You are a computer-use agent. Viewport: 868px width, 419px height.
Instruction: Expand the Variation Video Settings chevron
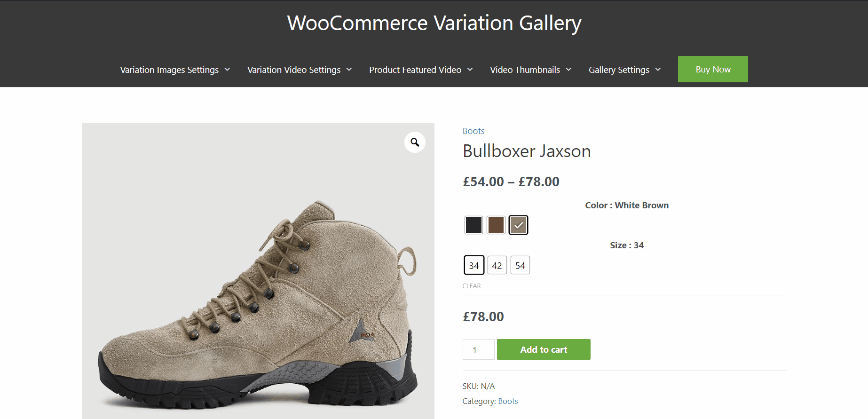click(349, 70)
